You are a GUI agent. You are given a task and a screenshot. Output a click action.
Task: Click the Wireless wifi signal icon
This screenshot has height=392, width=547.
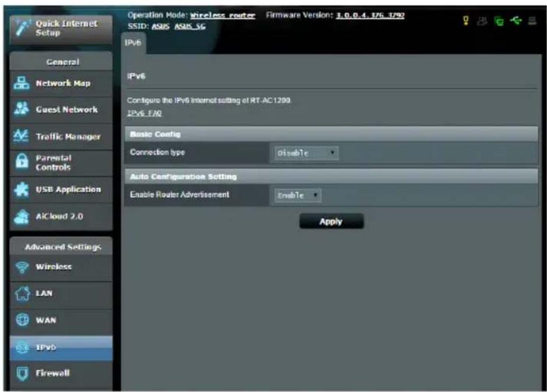coord(22,267)
